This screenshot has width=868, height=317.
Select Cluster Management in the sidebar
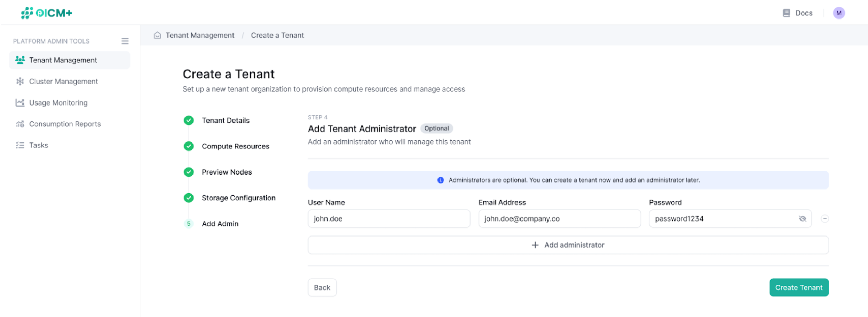63,81
